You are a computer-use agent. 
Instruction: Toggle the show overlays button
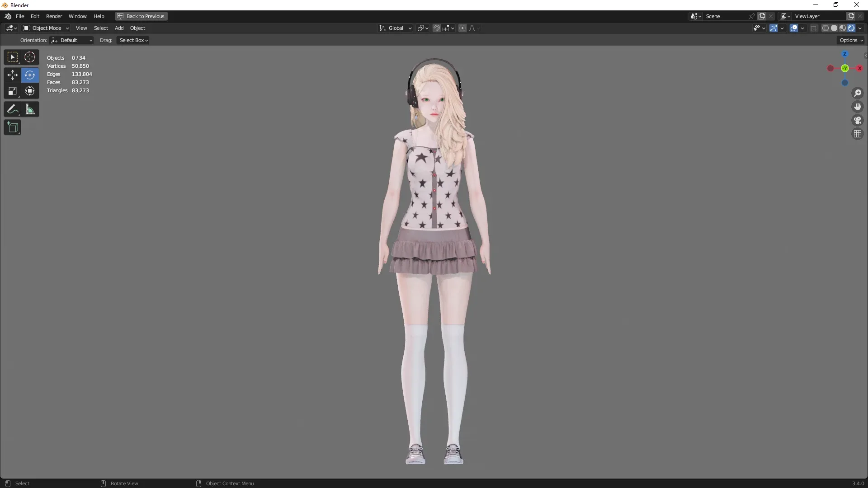point(795,28)
